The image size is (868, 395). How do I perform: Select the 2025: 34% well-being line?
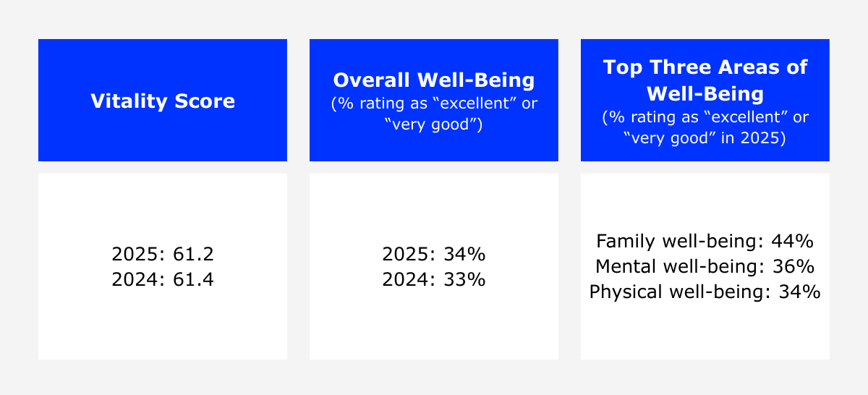click(x=433, y=254)
